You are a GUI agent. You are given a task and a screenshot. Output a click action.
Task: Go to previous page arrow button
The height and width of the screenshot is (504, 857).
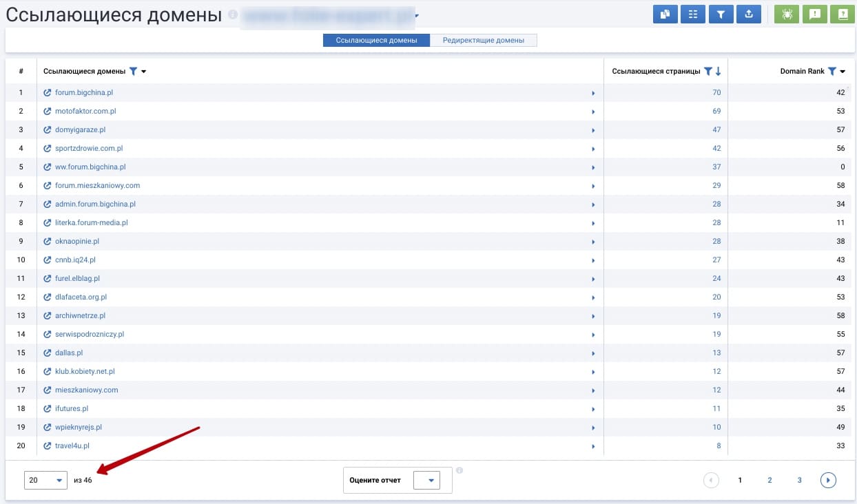pos(712,480)
